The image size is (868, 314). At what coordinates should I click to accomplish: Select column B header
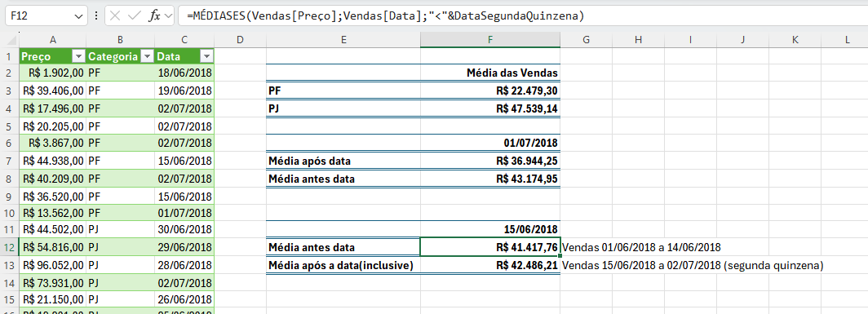pos(121,39)
